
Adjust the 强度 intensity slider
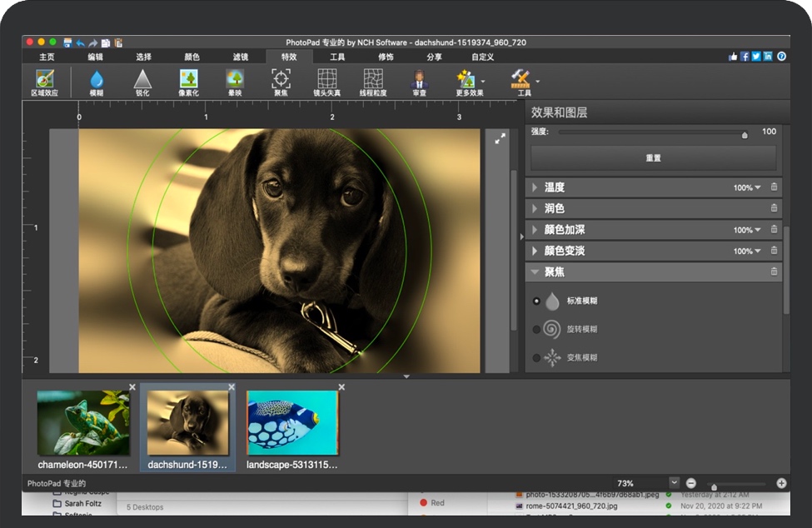click(744, 133)
